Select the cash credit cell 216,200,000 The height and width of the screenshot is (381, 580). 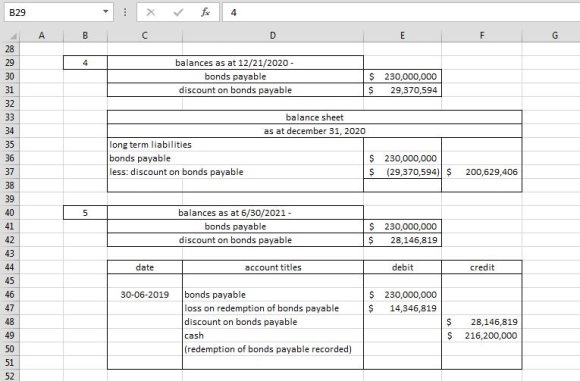point(482,336)
